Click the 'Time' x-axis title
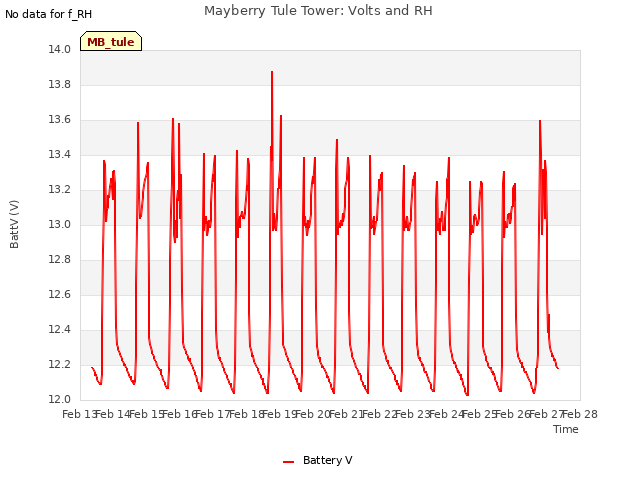This screenshot has height=480, width=640. [565, 429]
